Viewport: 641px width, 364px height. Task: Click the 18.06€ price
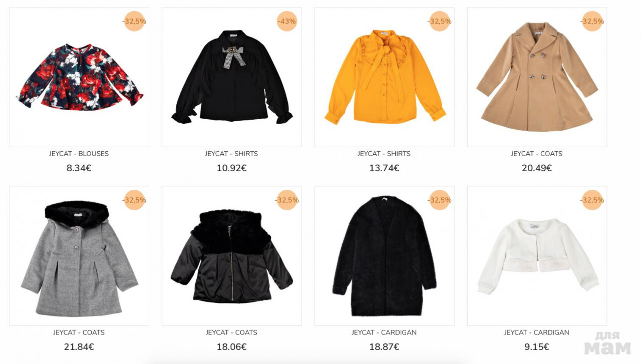pos(231,347)
